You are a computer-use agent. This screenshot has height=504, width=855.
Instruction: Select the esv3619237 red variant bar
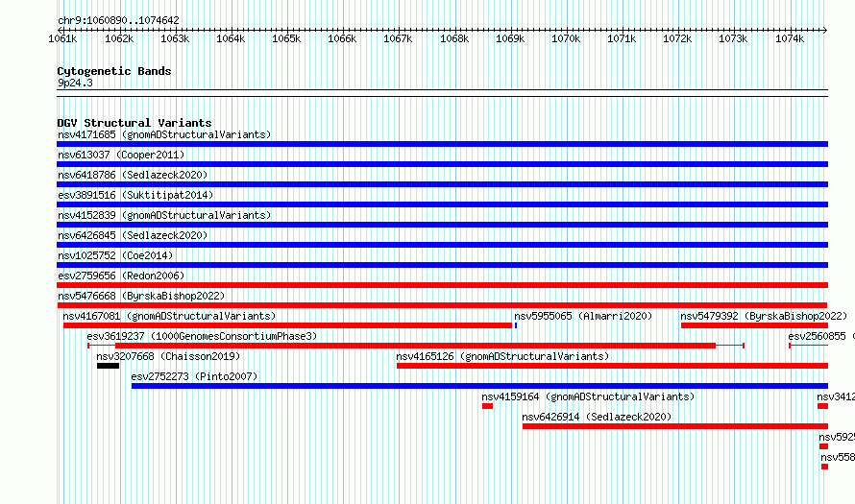(x=416, y=346)
